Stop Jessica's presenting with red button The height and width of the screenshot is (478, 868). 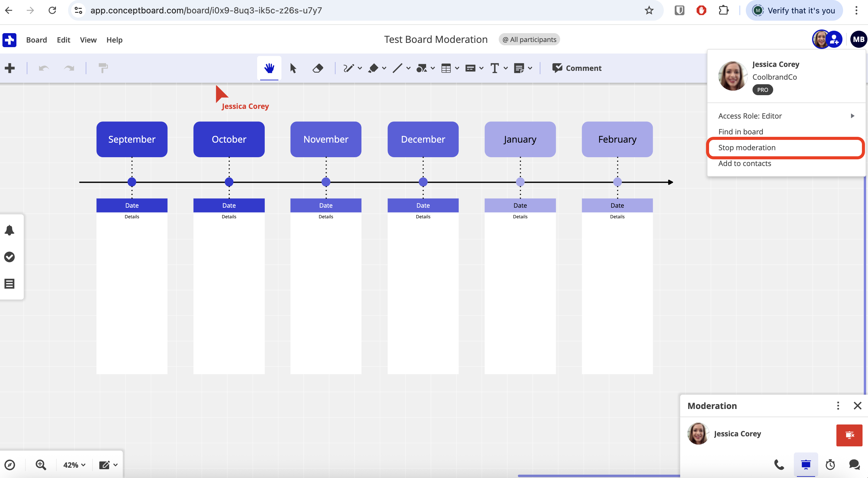(849, 435)
